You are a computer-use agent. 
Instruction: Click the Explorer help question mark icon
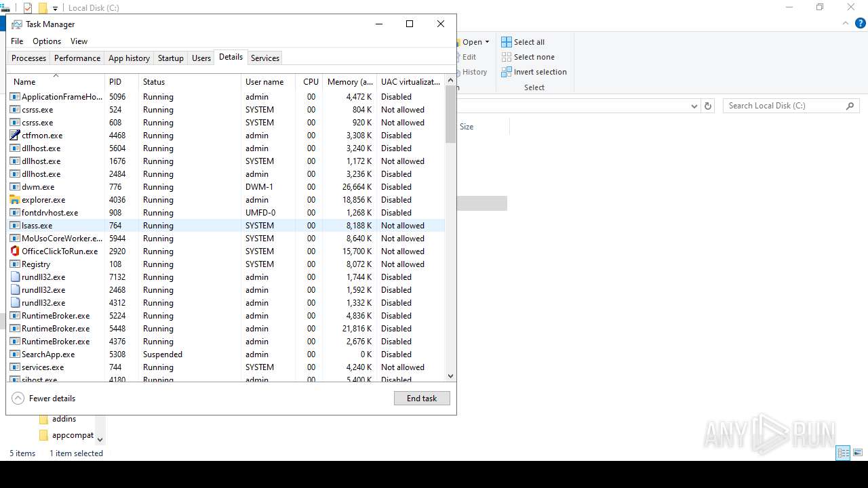coord(861,23)
